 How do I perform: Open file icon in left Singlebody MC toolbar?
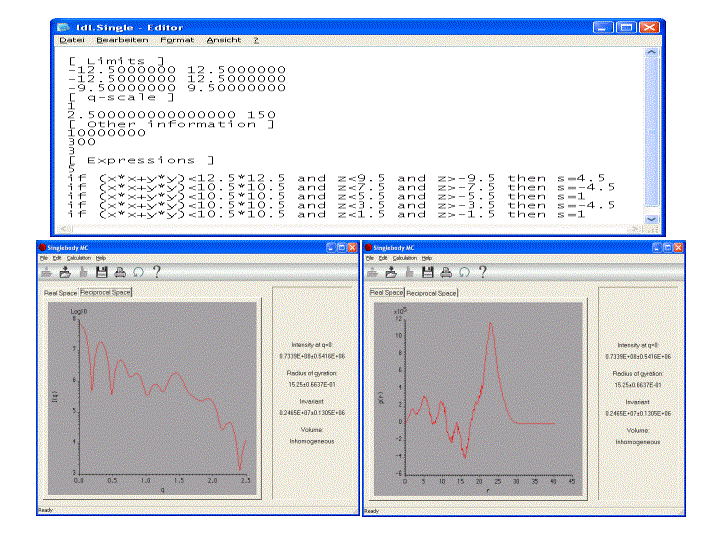click(x=65, y=272)
